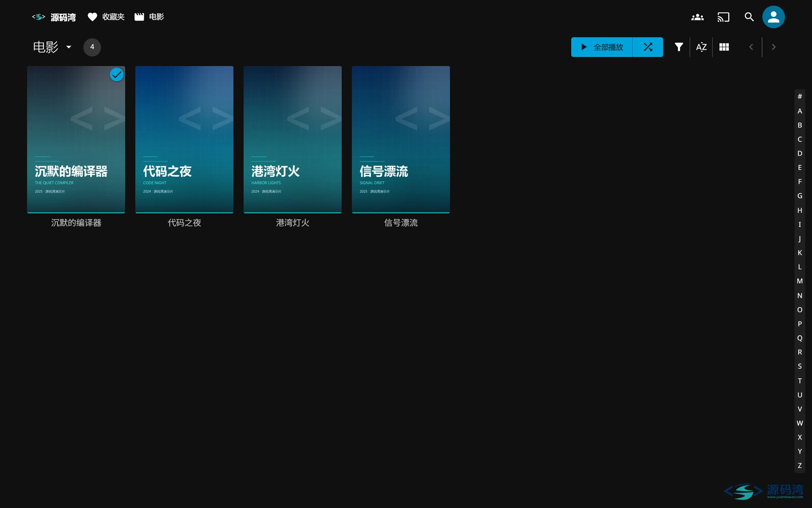Open the 代码之夜 poster

[x=184, y=139]
